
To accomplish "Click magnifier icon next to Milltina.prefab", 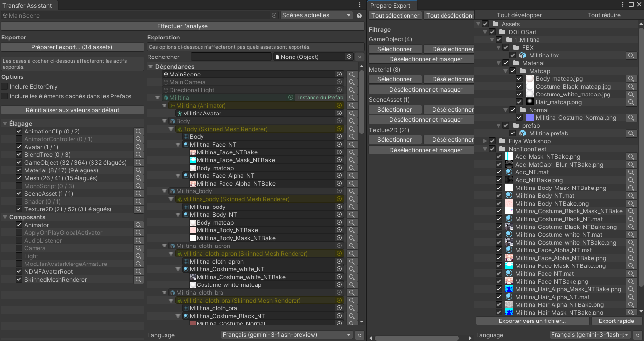I will pyautogui.click(x=631, y=133).
